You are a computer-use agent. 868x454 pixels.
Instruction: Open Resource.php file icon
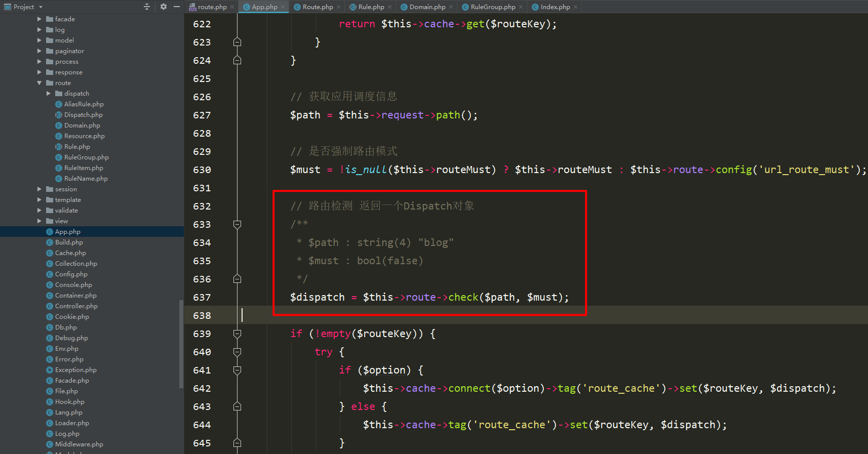(x=59, y=136)
